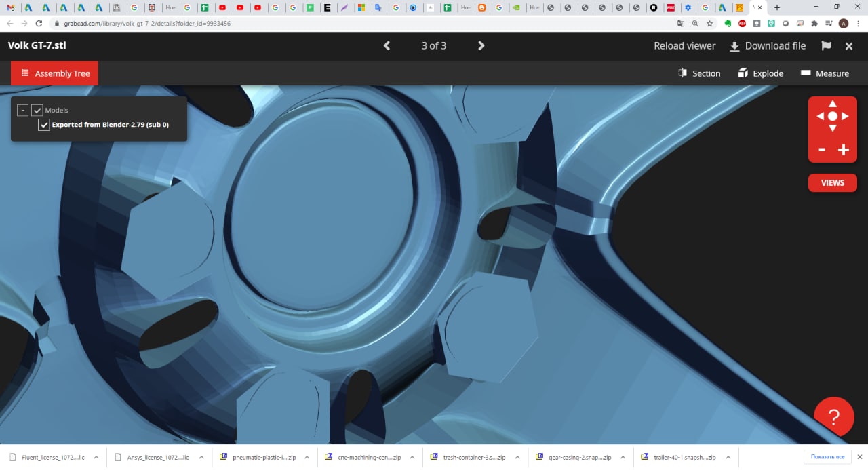This screenshot has height=470, width=868.
Task: Click Download file
Action: [768, 46]
